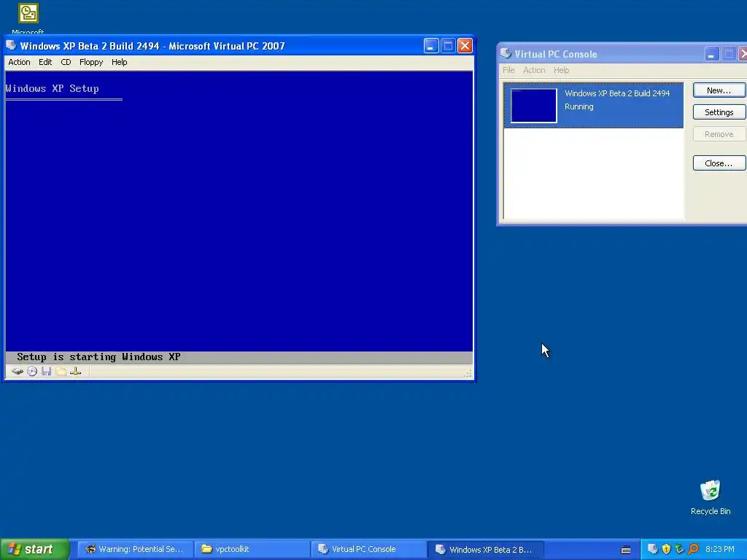Click the VM thumbnail in Console list
The image size is (747, 560).
533,105
